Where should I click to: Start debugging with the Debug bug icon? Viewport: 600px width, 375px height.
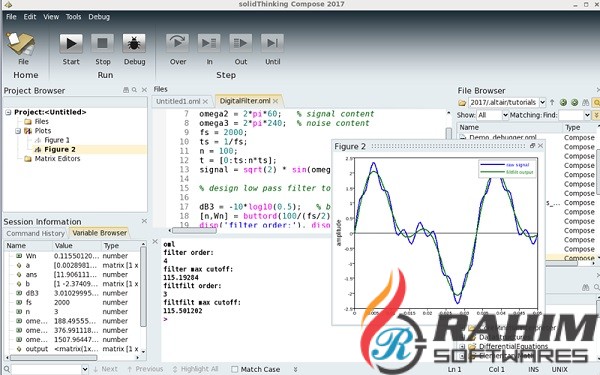tap(134, 43)
